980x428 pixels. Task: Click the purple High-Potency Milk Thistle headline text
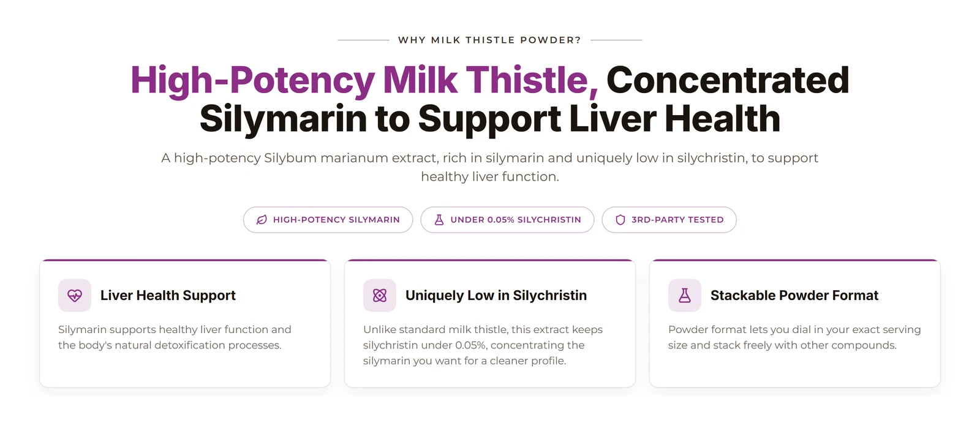pyautogui.click(x=364, y=80)
